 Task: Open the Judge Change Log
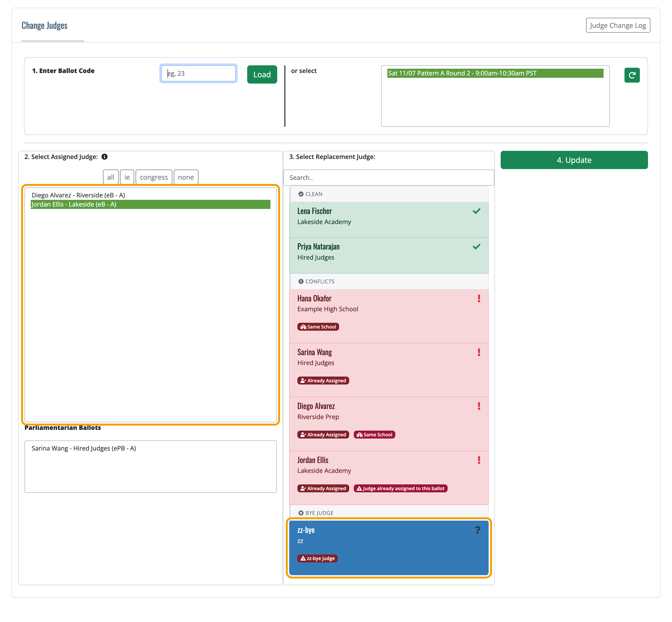pyautogui.click(x=618, y=26)
